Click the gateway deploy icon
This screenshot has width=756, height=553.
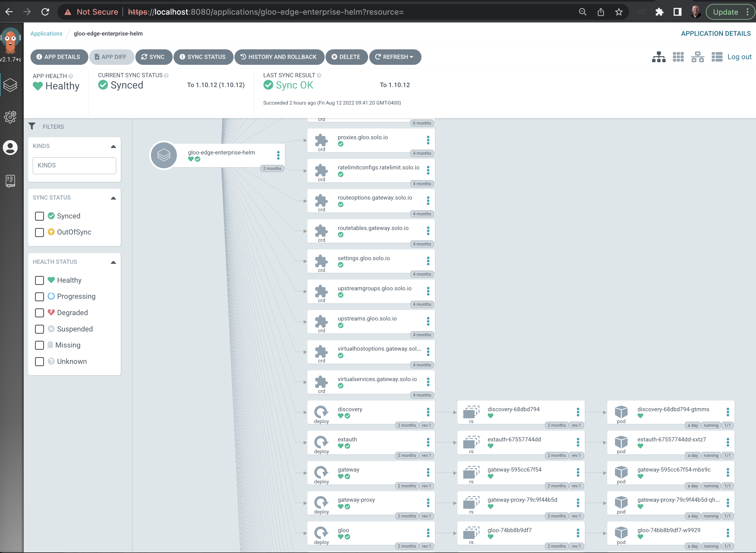point(321,472)
